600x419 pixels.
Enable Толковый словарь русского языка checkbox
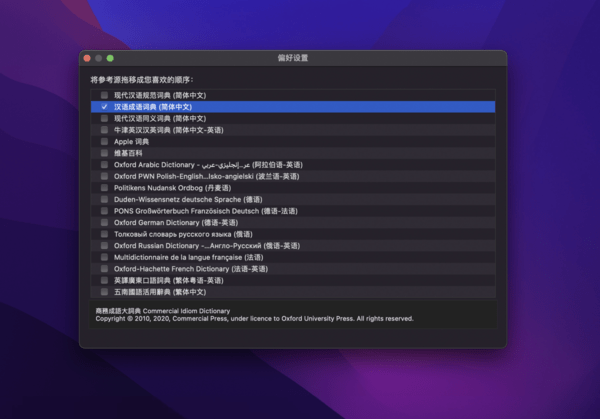coord(104,234)
